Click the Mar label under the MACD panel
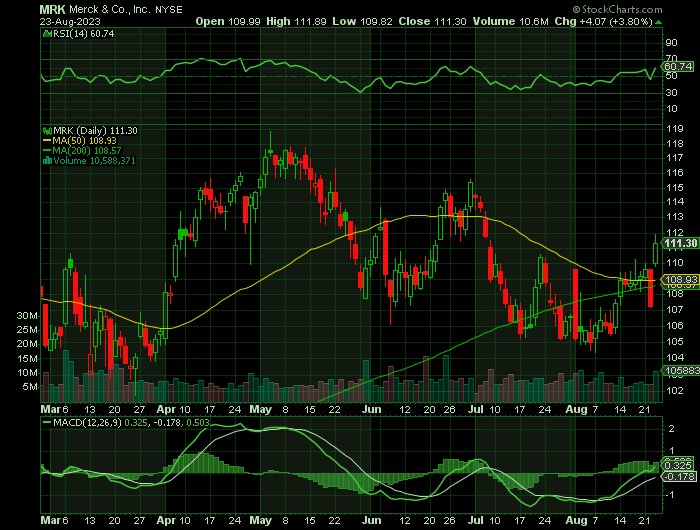 (x=50, y=521)
